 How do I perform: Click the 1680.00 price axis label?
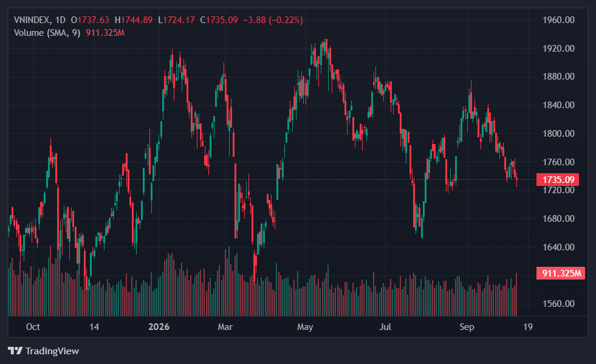point(558,219)
